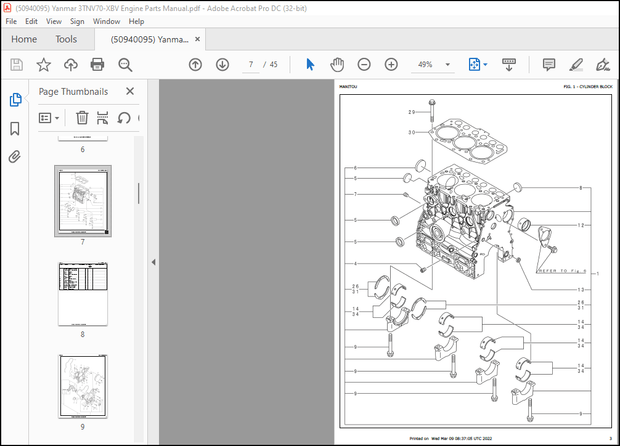The width and height of the screenshot is (620, 446).
Task: Select the highlighter pen tool
Action: click(x=576, y=64)
